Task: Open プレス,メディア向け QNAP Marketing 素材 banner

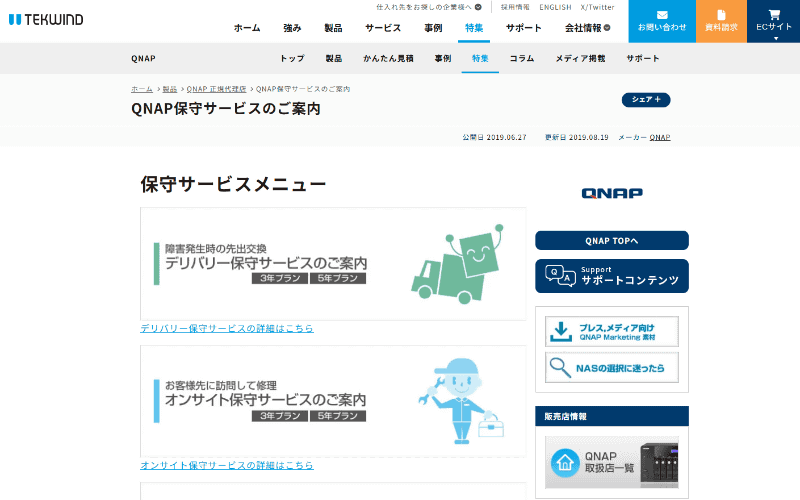Action: [612, 332]
